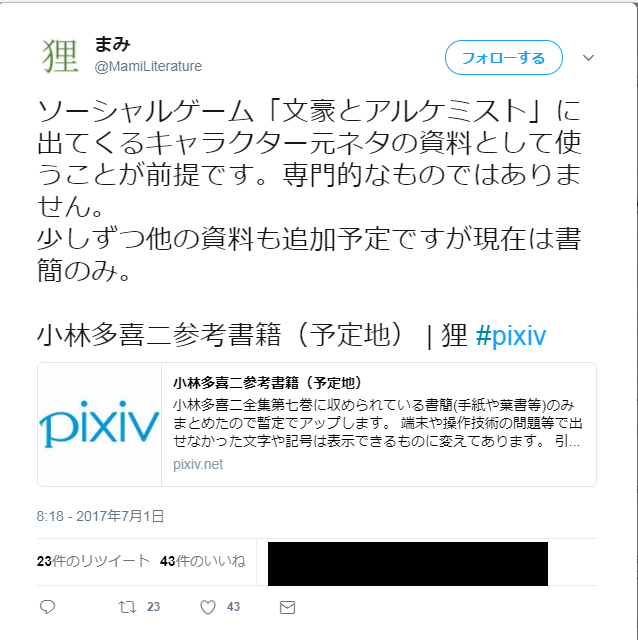Open the #pixiv hashtag link
This screenshot has height=640, width=638.
pos(511,336)
